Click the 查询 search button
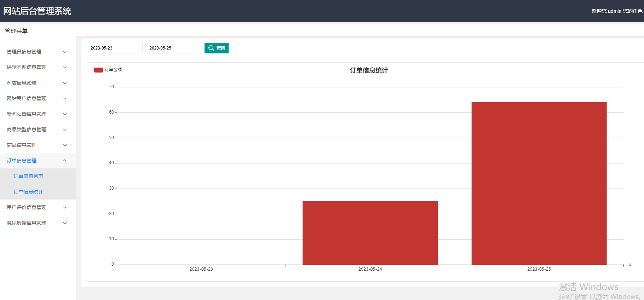The height and width of the screenshot is (300, 644). pyautogui.click(x=217, y=48)
